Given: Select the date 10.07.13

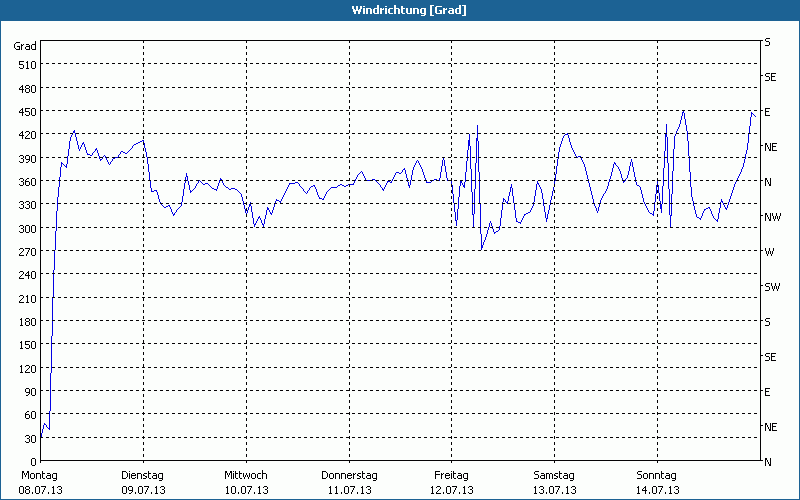Looking at the screenshot, I should pyautogui.click(x=246, y=490).
